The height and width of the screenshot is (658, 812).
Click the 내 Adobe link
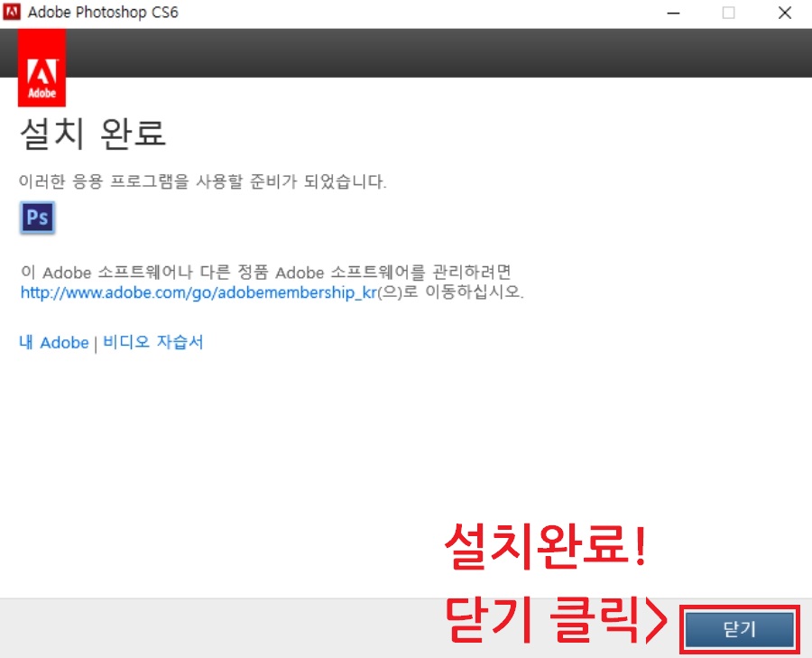tap(51, 342)
